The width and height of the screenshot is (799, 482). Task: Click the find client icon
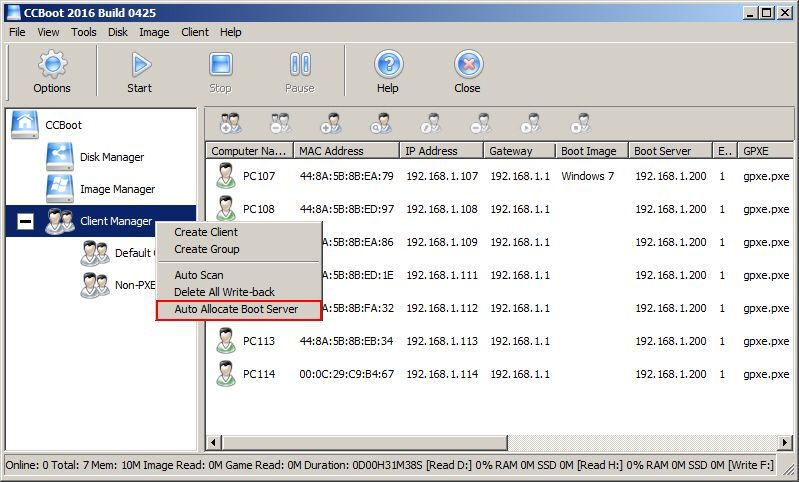[381, 123]
